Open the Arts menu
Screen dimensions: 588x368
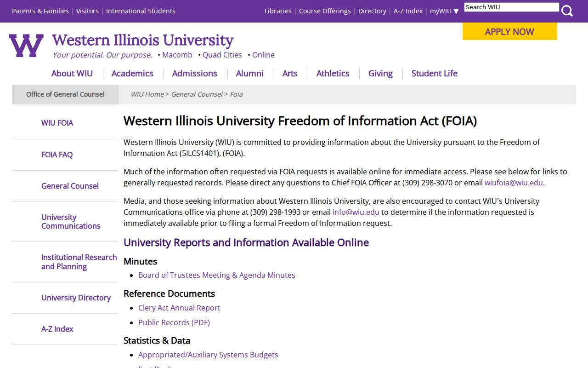pos(290,74)
